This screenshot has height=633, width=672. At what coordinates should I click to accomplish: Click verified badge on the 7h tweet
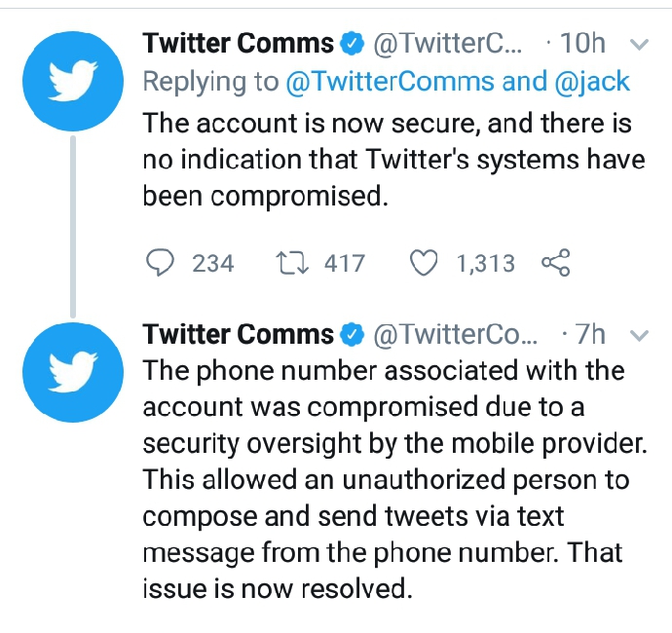(352, 335)
